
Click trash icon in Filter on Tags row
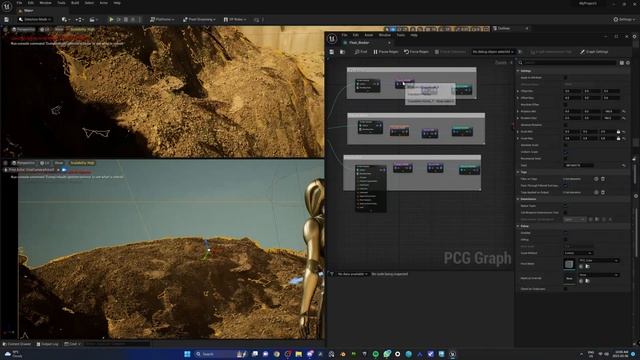pyautogui.click(x=603, y=179)
